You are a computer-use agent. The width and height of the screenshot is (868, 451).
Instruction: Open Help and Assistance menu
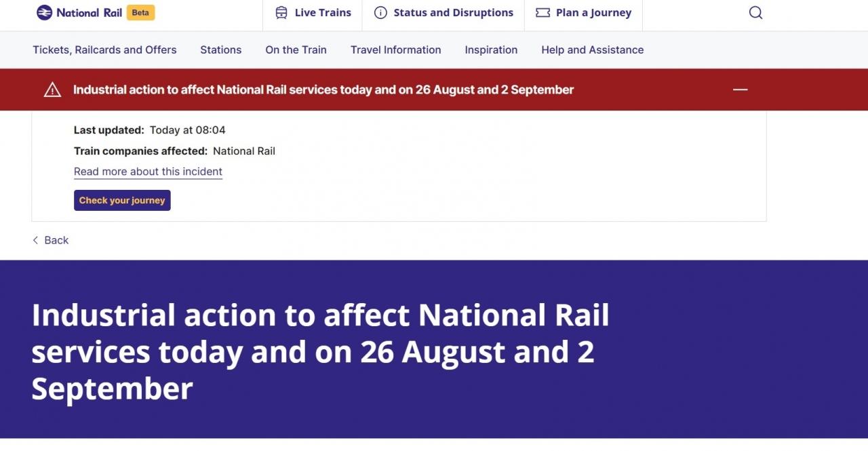coord(592,50)
